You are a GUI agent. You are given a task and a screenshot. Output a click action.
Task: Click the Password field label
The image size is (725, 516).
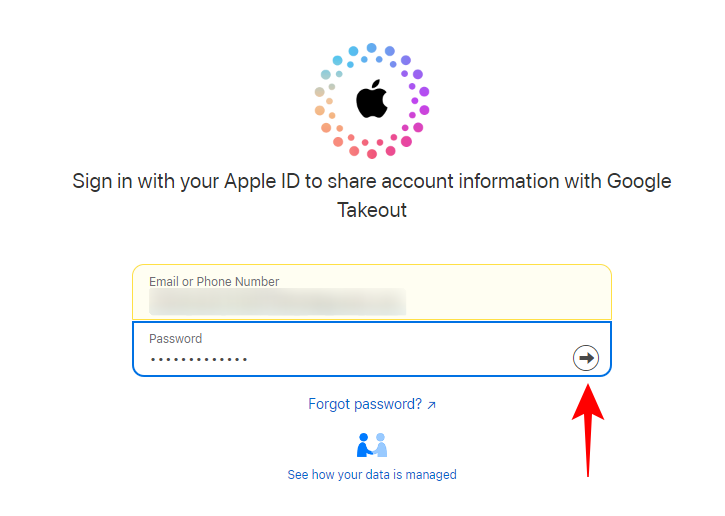click(x=175, y=339)
